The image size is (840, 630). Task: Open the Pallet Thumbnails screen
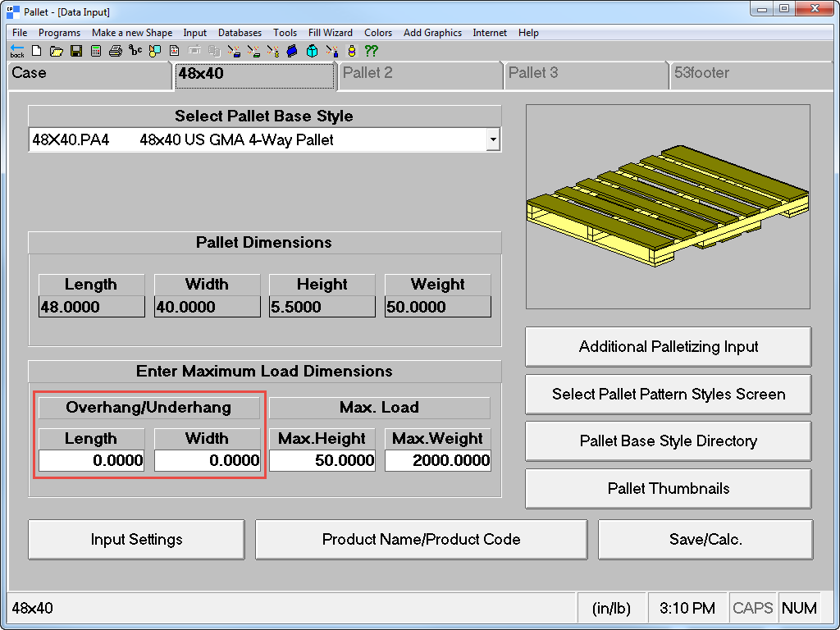point(668,488)
